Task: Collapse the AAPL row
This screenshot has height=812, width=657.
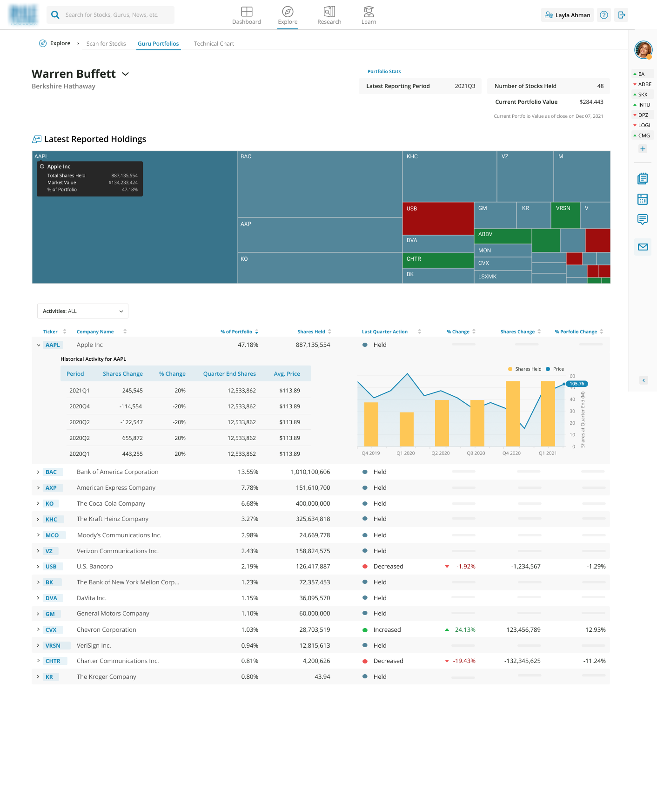Action: coord(39,345)
